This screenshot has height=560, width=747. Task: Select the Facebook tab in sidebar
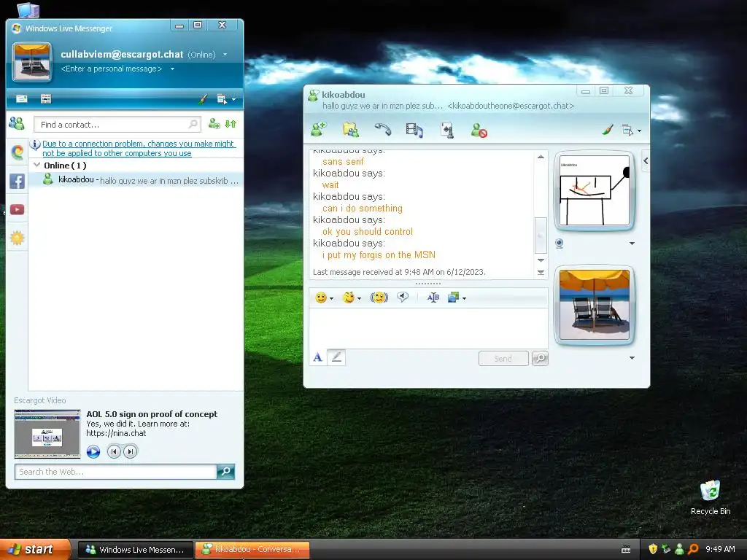point(18,181)
